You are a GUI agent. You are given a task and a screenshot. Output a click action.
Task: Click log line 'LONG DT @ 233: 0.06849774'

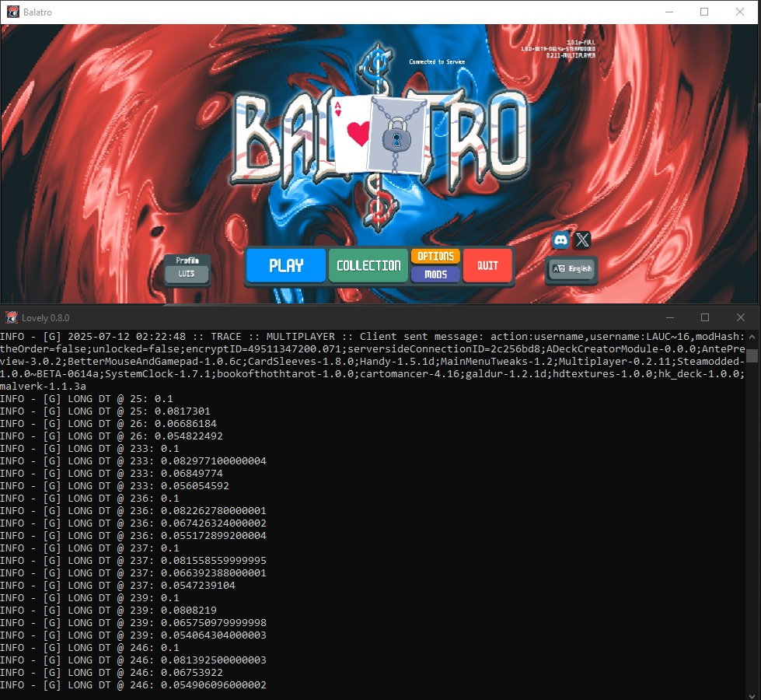(x=112, y=473)
